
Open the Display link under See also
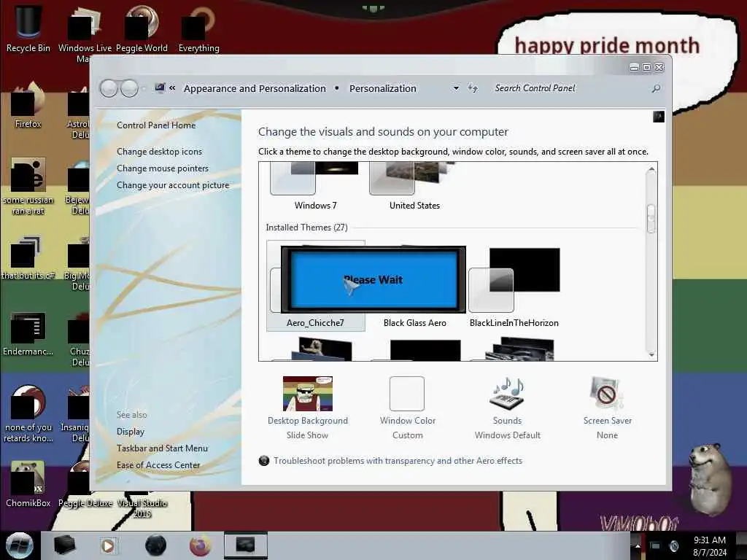[131, 432]
